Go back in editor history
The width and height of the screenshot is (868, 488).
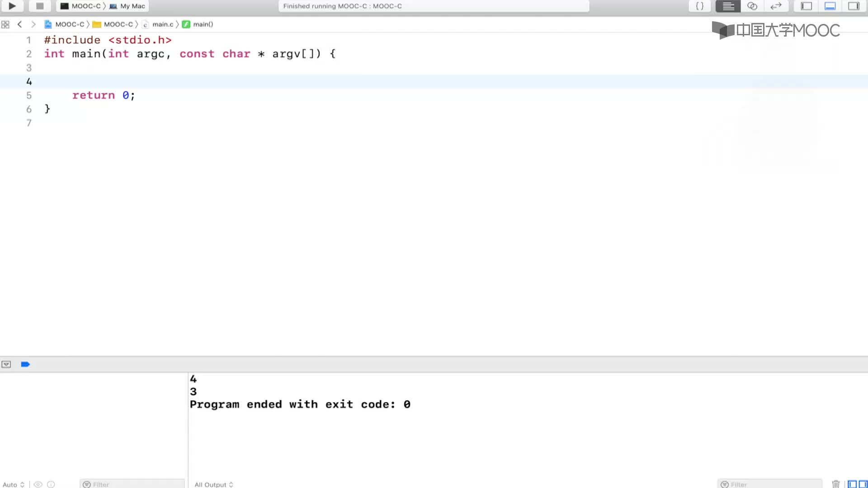(x=19, y=24)
